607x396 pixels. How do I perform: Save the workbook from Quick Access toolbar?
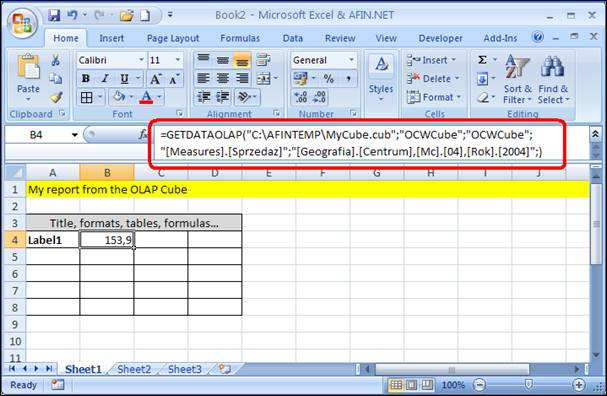click(x=54, y=15)
